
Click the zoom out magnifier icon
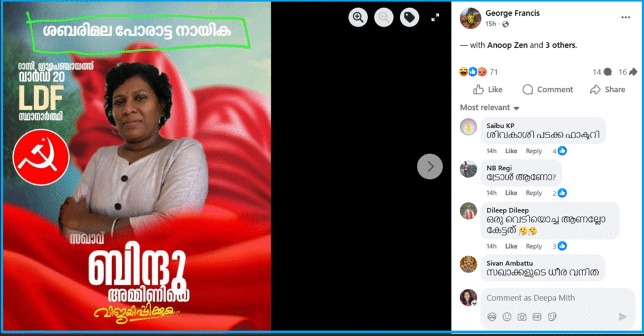point(384,18)
